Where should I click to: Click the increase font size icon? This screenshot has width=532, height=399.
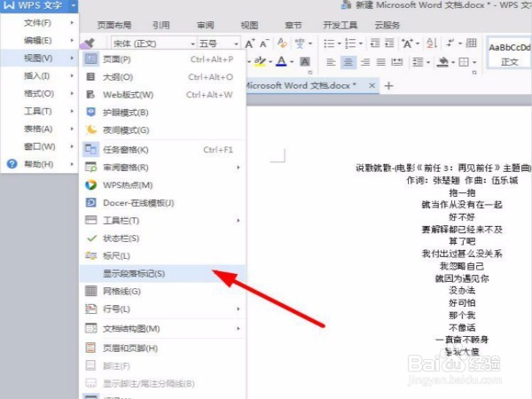[250, 43]
